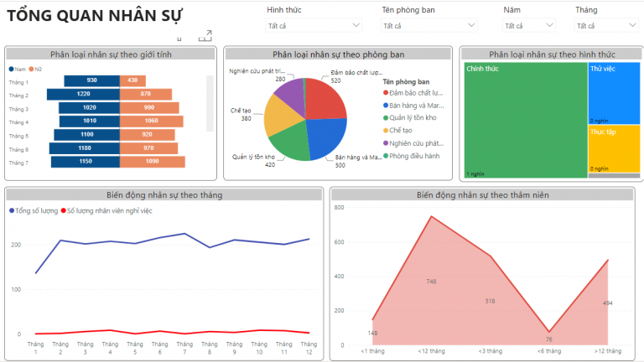The image size is (644, 362).
Task: Click the Tháng 4 female bar 1060
Action: pos(152,121)
